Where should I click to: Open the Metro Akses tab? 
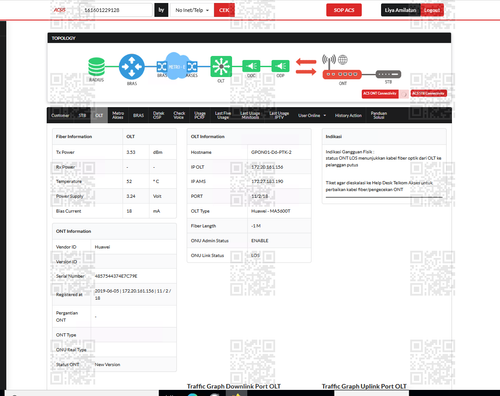pyautogui.click(x=118, y=115)
